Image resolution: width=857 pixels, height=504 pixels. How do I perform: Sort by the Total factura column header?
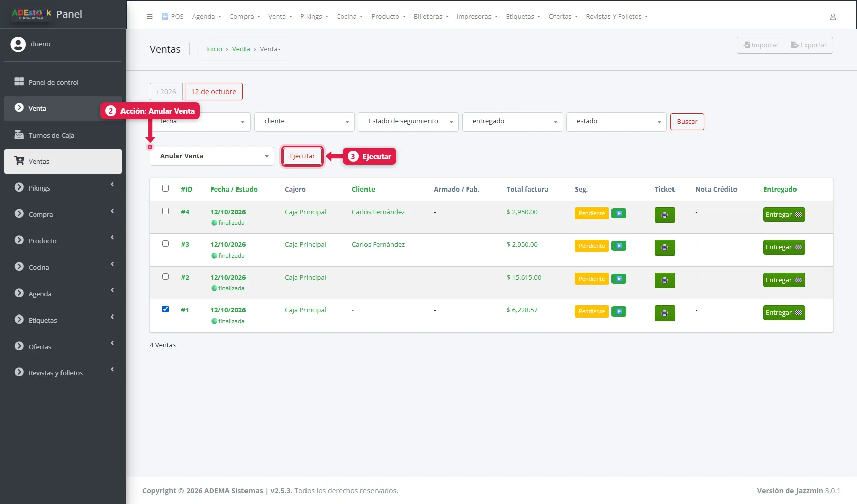click(527, 189)
